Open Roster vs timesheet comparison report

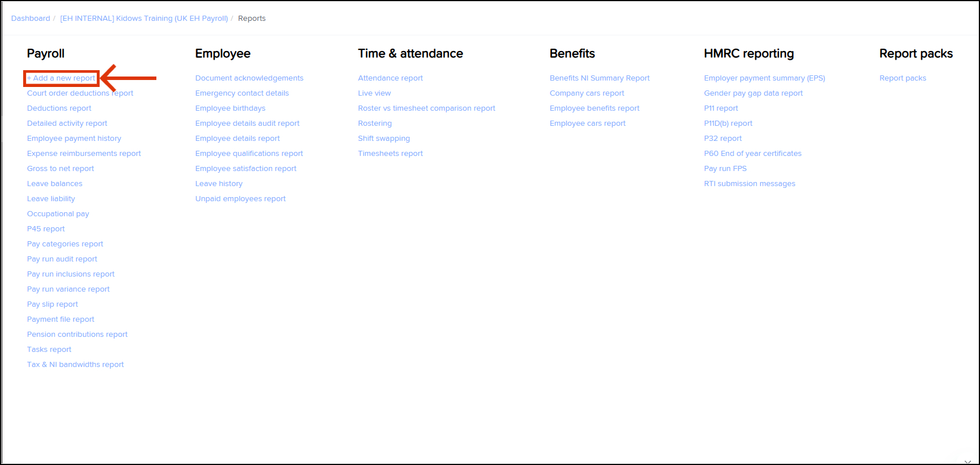pyautogui.click(x=426, y=108)
